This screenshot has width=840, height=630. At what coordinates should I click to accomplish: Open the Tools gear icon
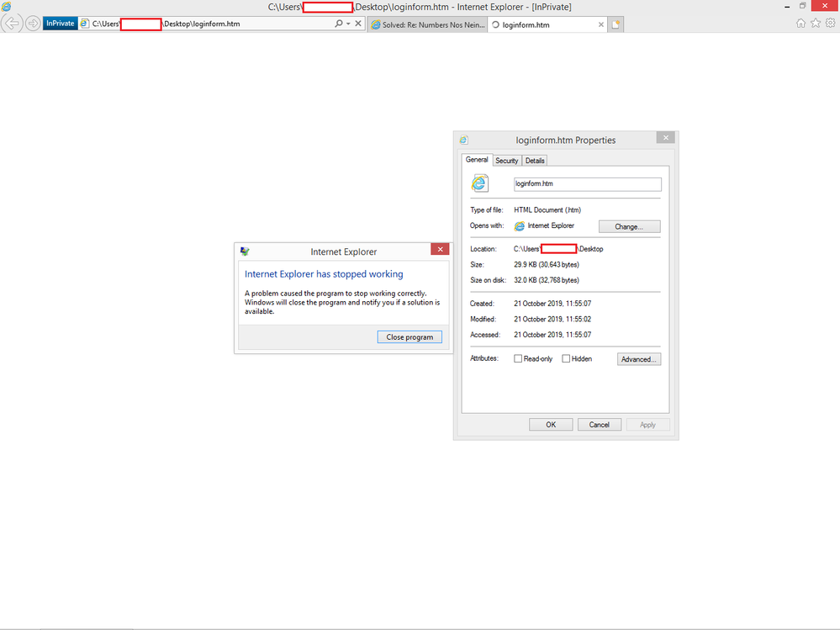(830, 24)
